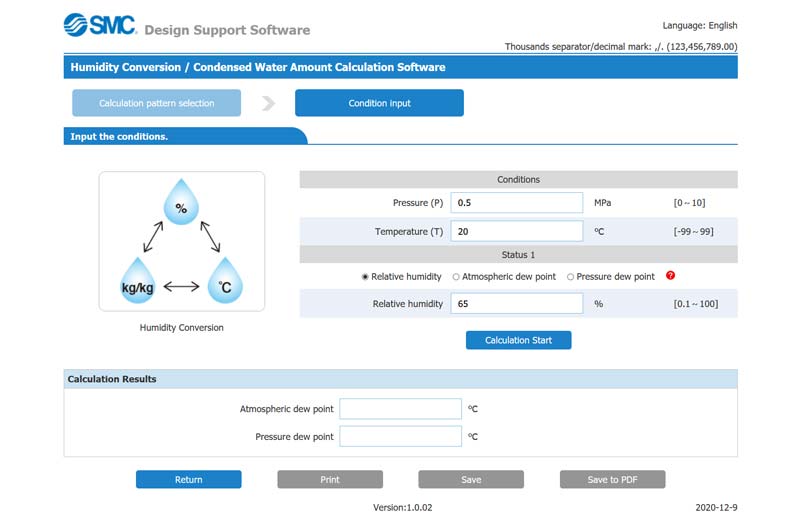The image size is (800, 532).
Task: Click the Print button
Action: tap(330, 480)
